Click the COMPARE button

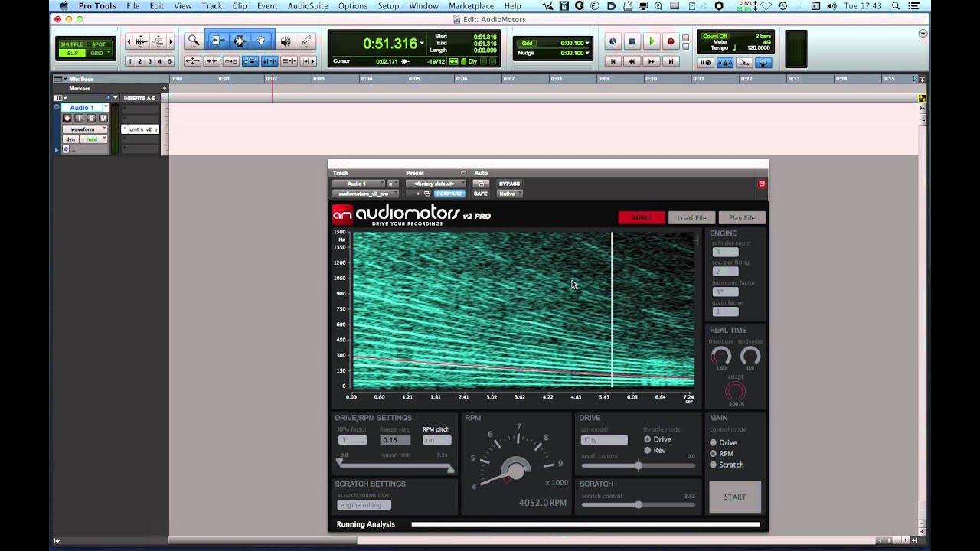click(449, 194)
